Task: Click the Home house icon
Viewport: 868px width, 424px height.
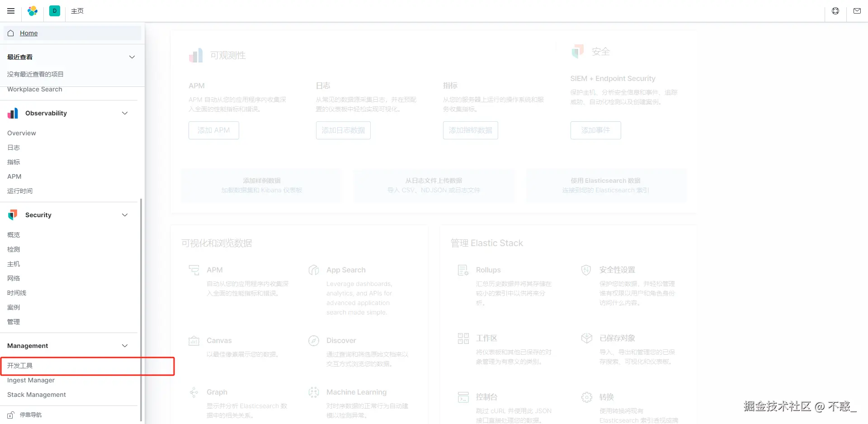Action: (x=11, y=33)
